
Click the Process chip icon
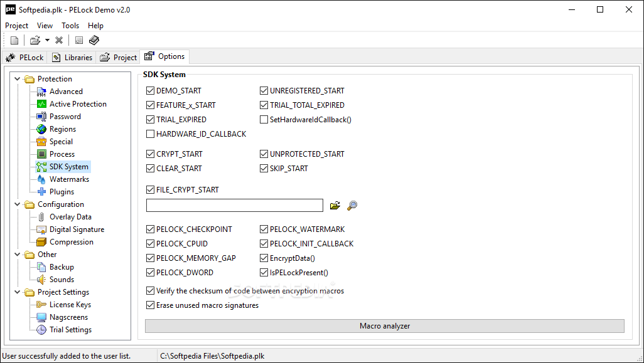pos(41,154)
